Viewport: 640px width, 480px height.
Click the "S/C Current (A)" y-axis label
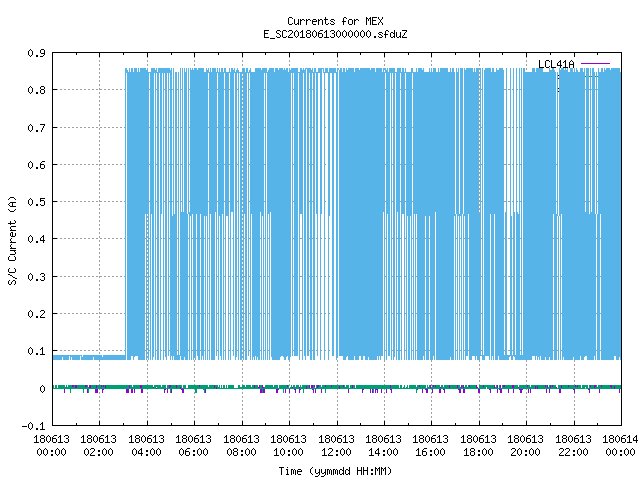12,240
